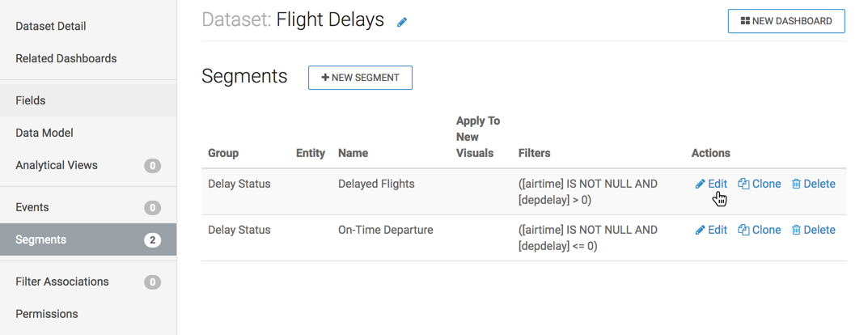Click the New Dashboard button

[786, 21]
